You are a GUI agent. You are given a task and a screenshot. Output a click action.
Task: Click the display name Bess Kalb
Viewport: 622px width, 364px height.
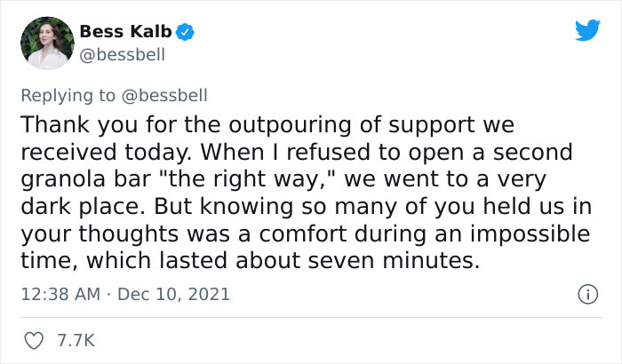(125, 32)
